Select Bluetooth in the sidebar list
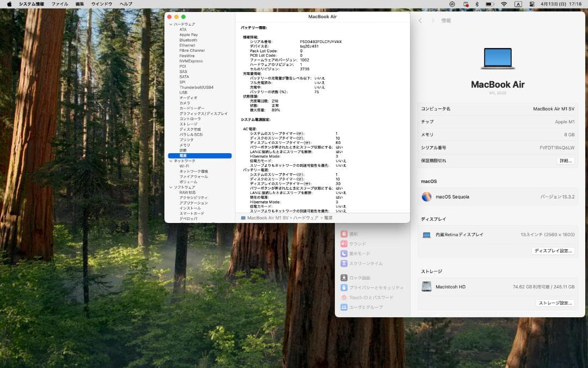The height and width of the screenshot is (368, 588). coord(188,40)
